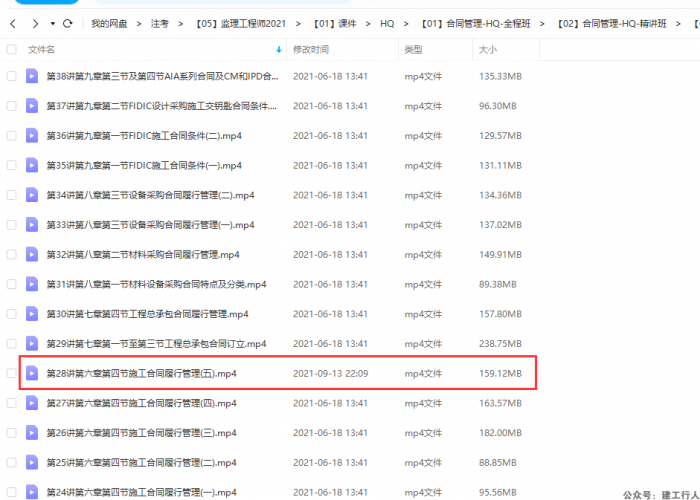Click the 238.75MB size value
700x500 pixels.
[500, 344]
